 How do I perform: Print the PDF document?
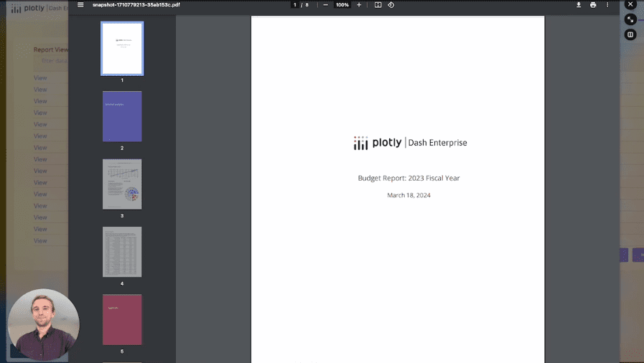point(593,5)
